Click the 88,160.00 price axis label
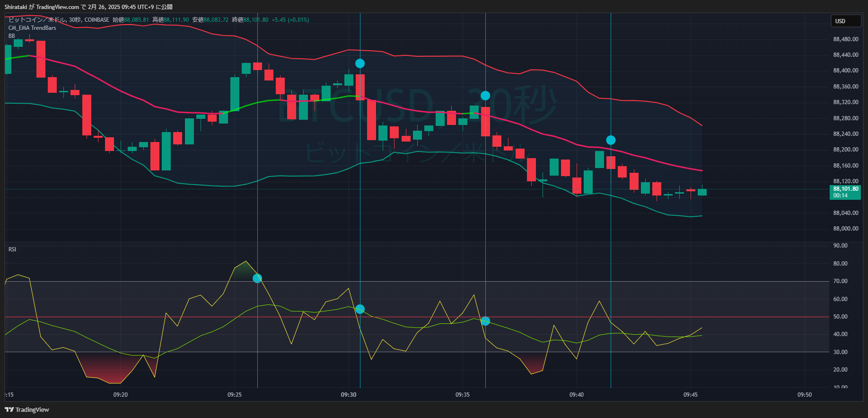Viewport: 868px width, 418px height. point(846,166)
